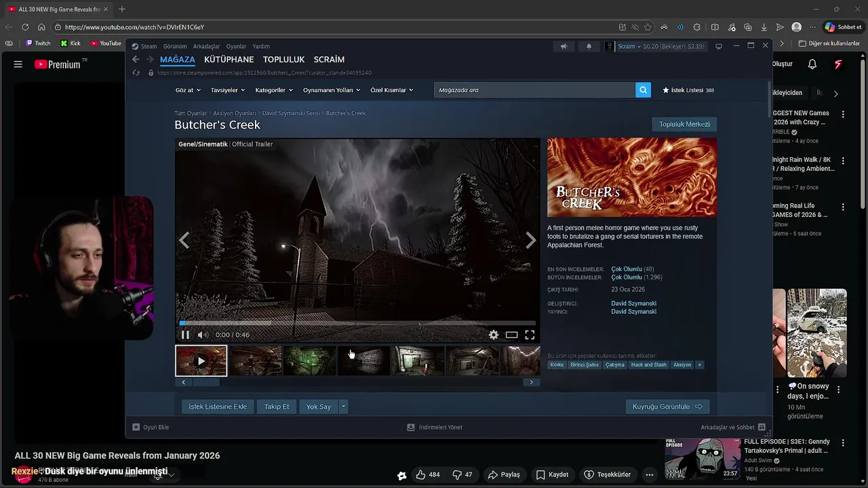Click the trailer progress bar
This screenshot has width=868, height=488.
(357, 323)
